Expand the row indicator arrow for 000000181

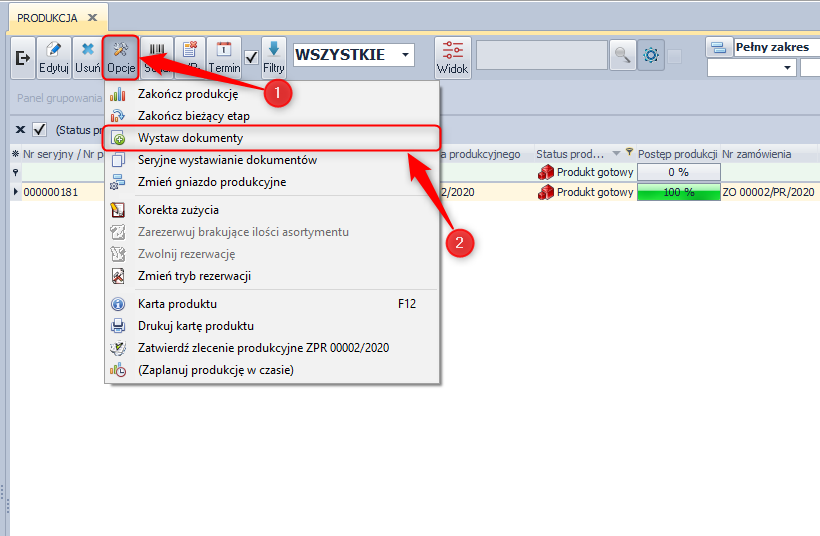(x=15, y=192)
